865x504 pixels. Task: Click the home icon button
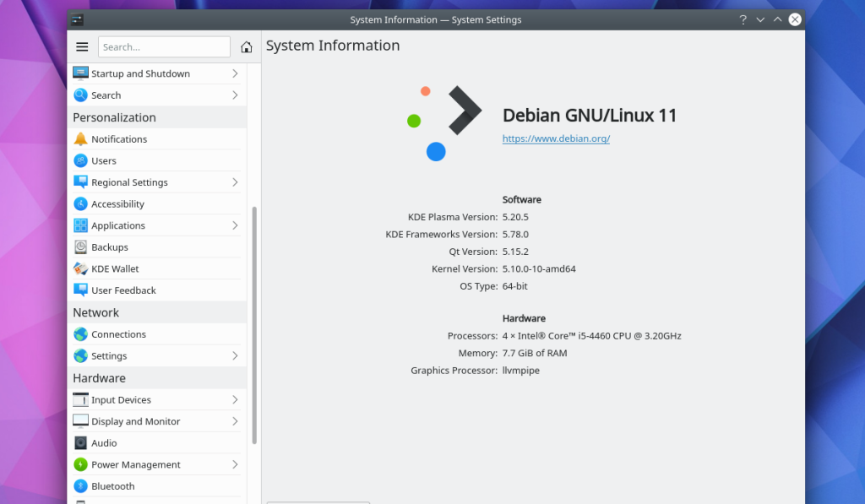click(247, 47)
